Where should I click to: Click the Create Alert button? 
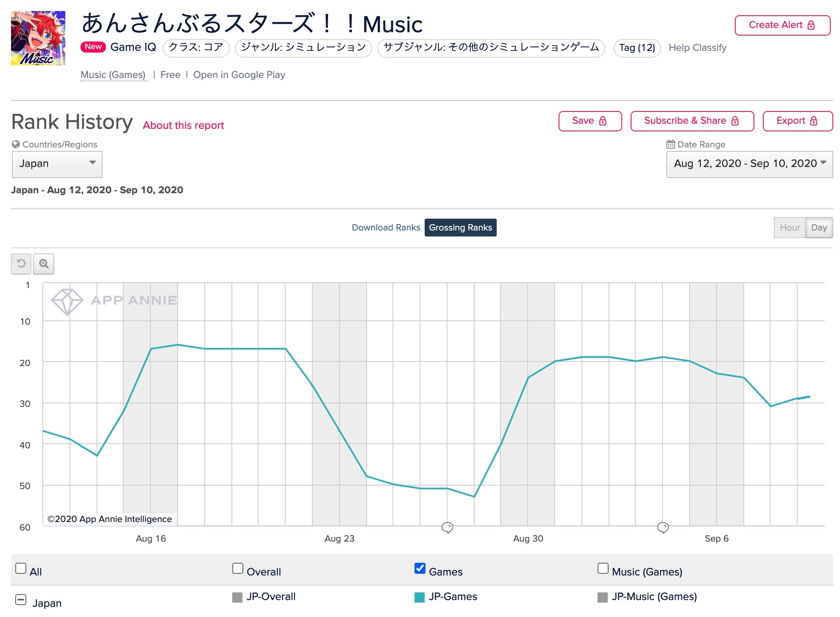(782, 25)
